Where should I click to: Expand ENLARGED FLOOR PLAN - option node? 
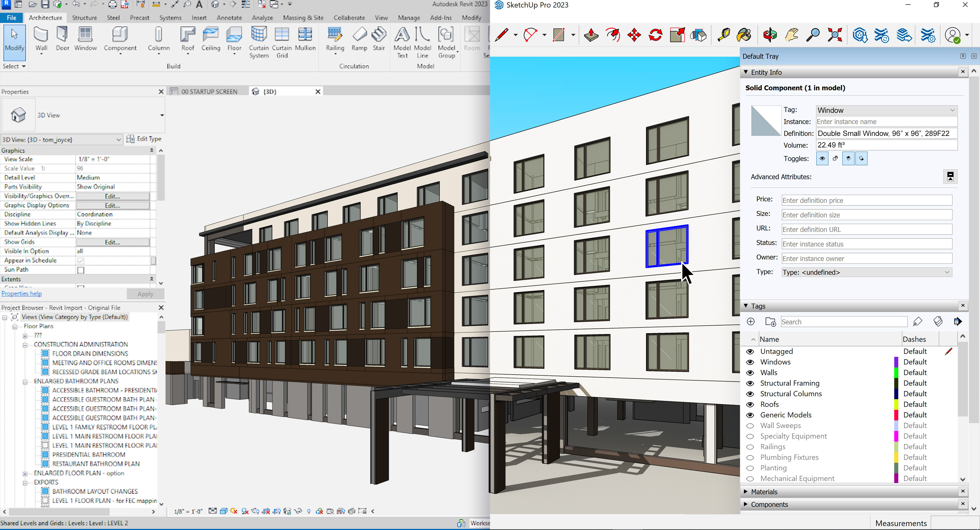(x=25, y=474)
